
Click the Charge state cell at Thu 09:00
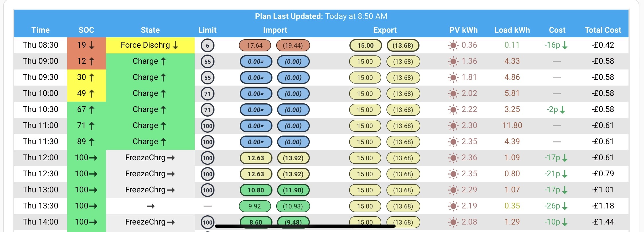pos(150,61)
